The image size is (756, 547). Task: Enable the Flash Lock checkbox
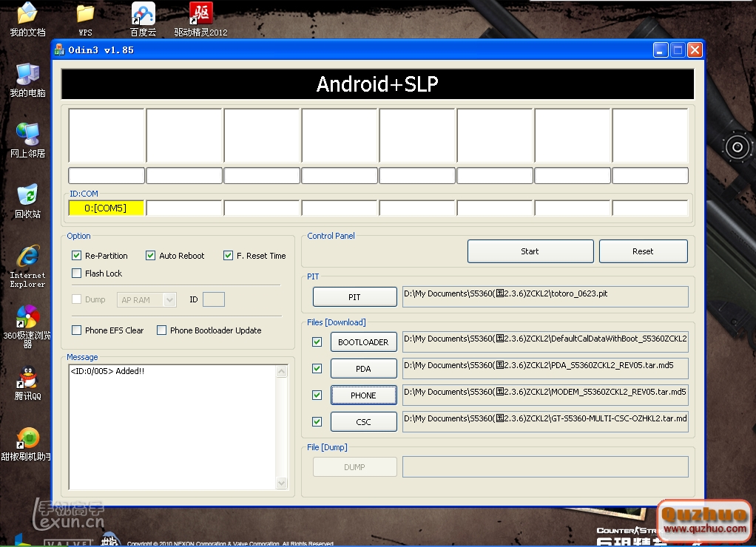tap(77, 273)
